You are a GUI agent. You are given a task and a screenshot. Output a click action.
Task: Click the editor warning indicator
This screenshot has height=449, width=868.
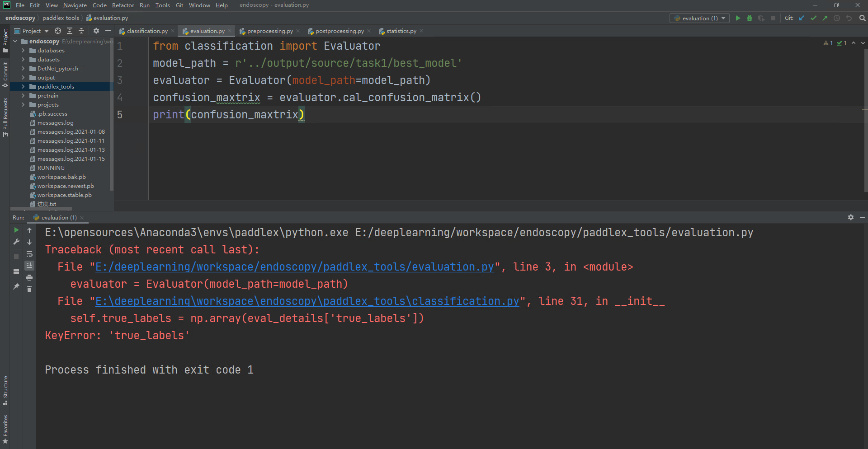tap(828, 43)
